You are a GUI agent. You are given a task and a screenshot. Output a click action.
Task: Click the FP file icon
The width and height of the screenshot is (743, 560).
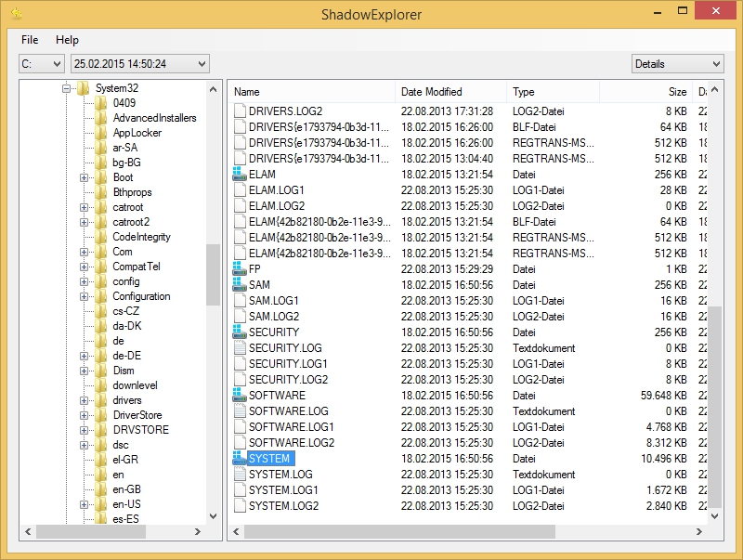(240, 269)
